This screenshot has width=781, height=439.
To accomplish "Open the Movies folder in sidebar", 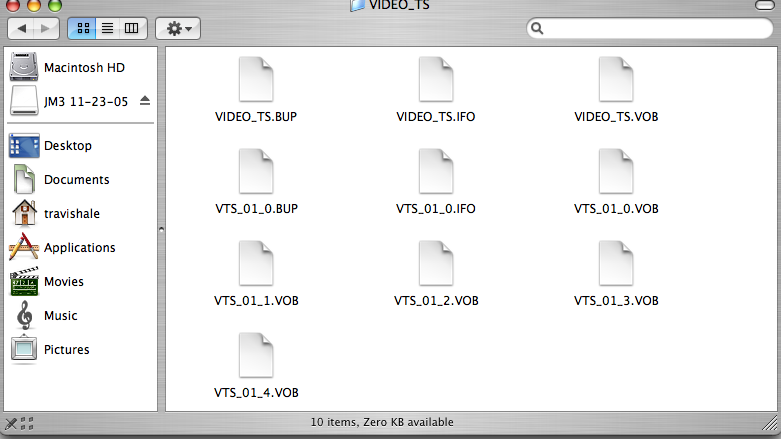I will [x=80, y=282].
